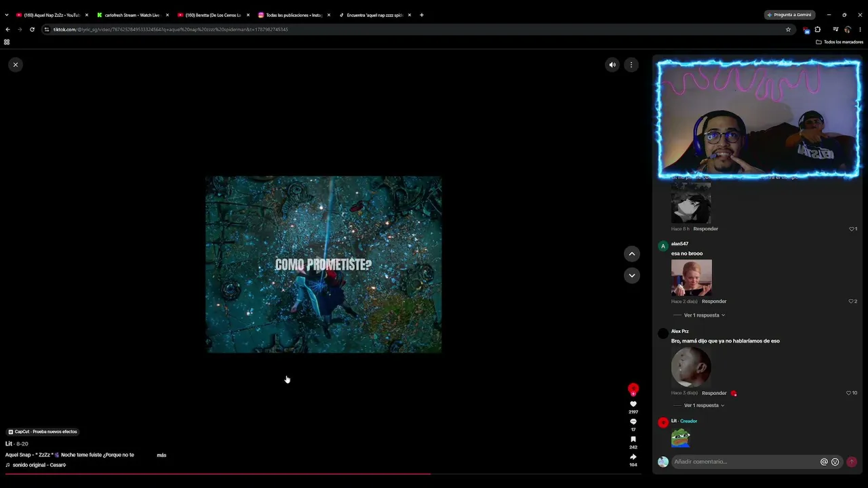Click the creator-liked badge on Alex Prz's comment
The image size is (868, 488).
pyautogui.click(x=734, y=393)
